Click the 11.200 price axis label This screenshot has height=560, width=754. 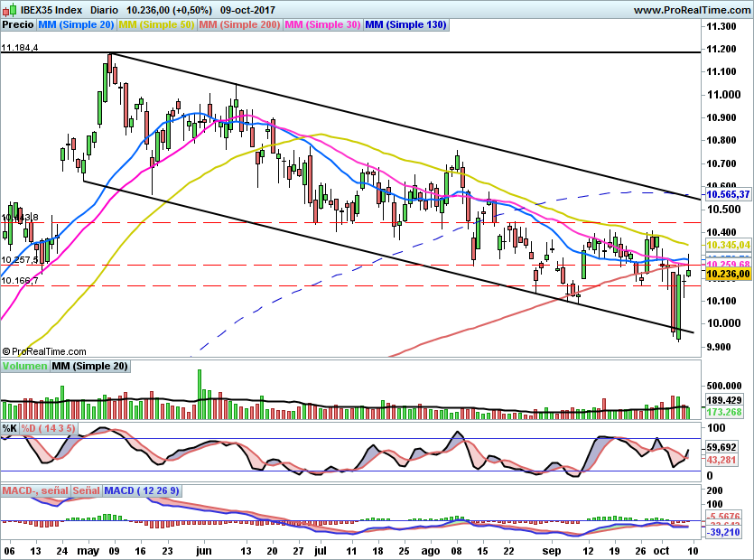(721, 49)
